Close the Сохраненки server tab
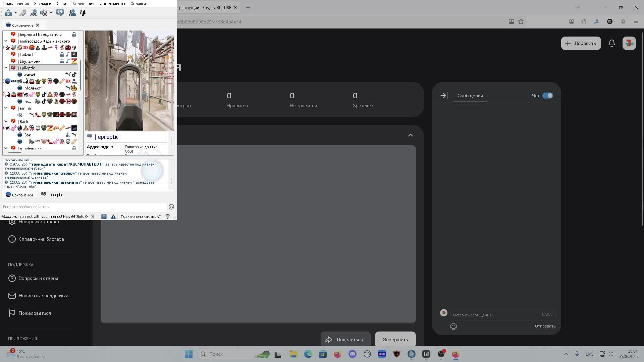Image resolution: width=644 pixels, height=362 pixels. pos(38,25)
